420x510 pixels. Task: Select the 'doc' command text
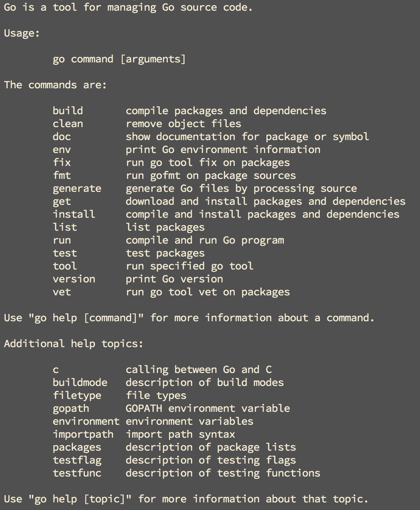[62, 137]
